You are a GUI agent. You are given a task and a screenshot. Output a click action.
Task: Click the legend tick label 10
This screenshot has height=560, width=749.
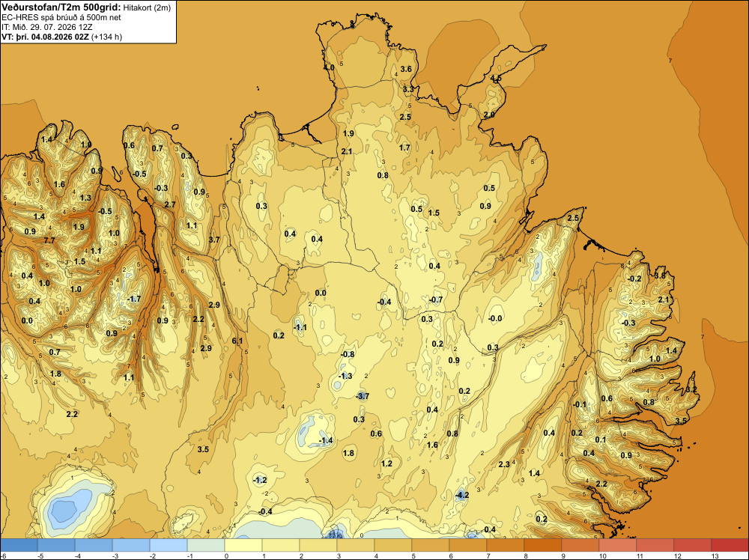click(x=602, y=556)
